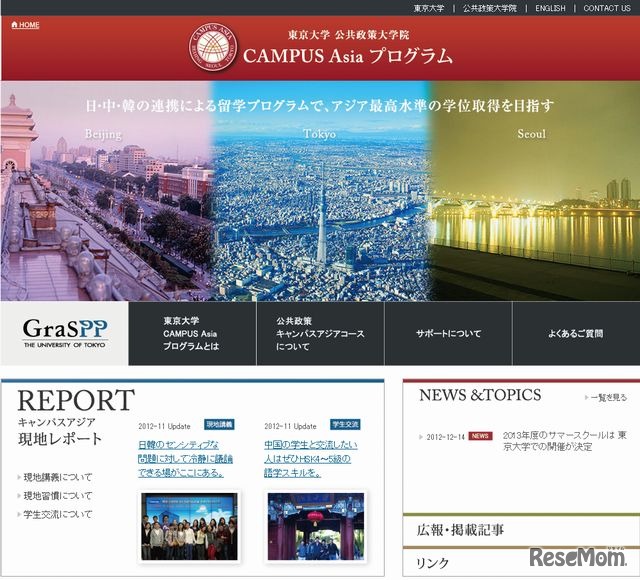Click the REPORT heading

[x=76, y=400]
